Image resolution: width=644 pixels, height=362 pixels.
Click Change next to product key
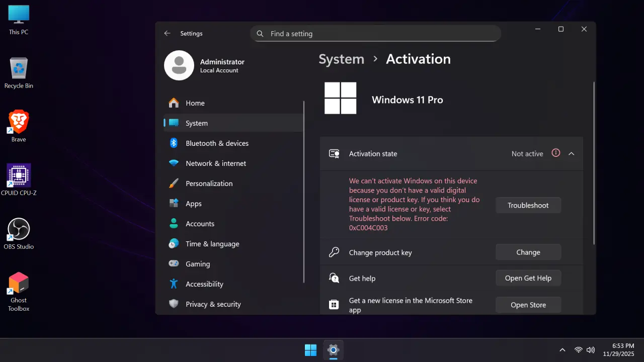528,252
